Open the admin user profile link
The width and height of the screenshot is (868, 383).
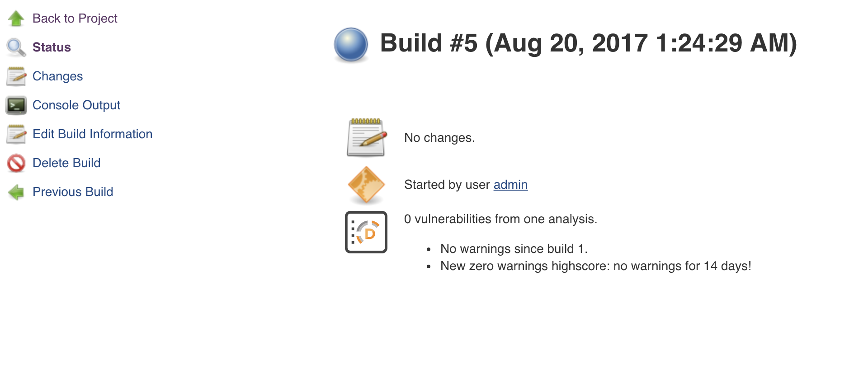click(x=510, y=185)
